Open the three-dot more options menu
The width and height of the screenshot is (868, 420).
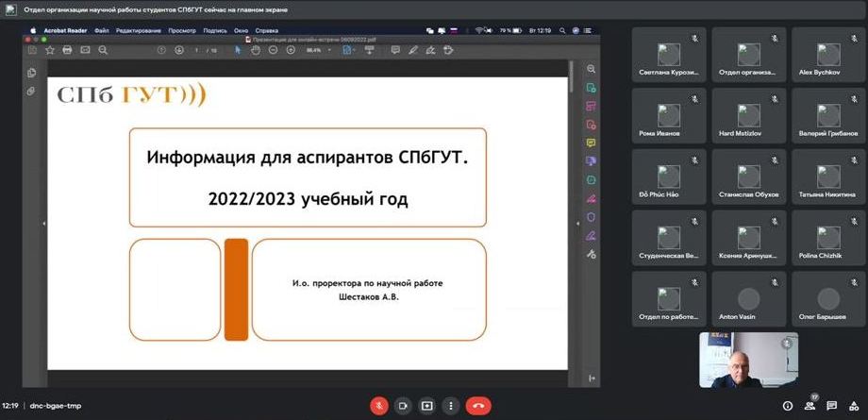pyautogui.click(x=450, y=406)
